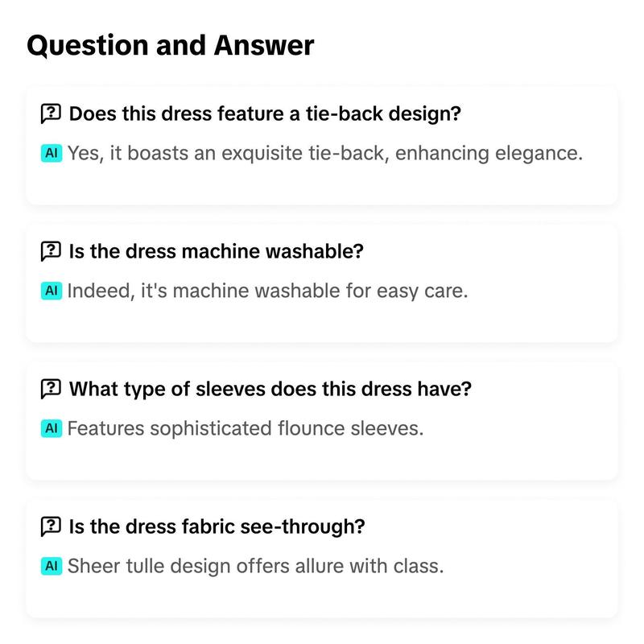Select the answer about sophisticated flounce sleeves
644x644 pixels.
point(246,429)
